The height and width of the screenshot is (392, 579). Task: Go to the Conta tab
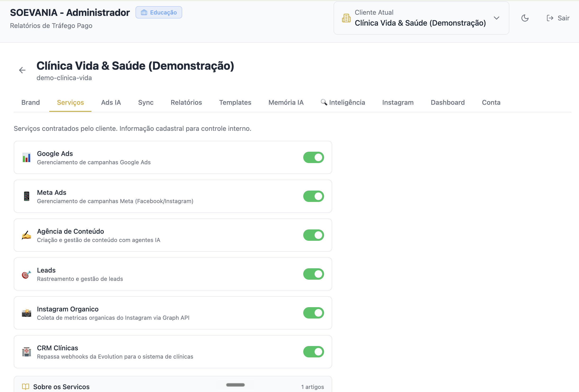coord(491,102)
